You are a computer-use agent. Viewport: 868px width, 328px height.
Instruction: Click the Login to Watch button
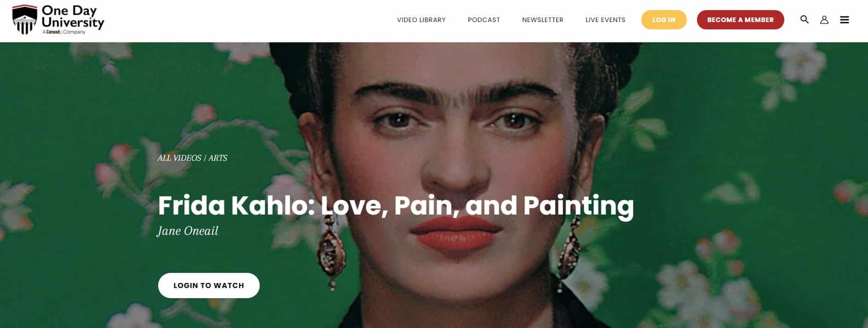(x=209, y=285)
